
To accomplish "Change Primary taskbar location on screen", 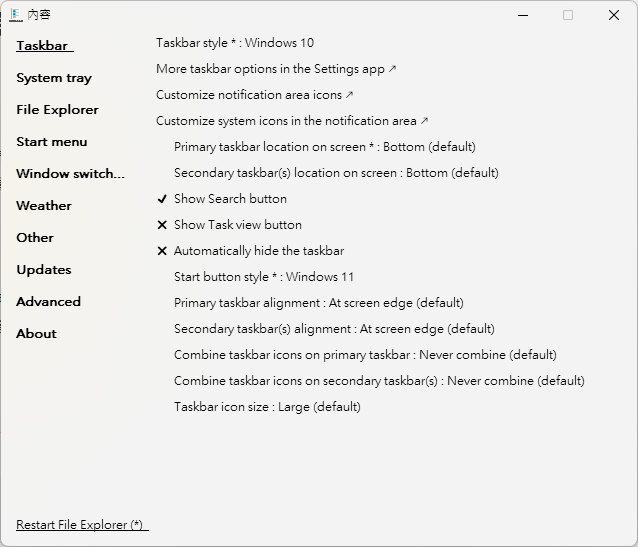I will pos(324,147).
